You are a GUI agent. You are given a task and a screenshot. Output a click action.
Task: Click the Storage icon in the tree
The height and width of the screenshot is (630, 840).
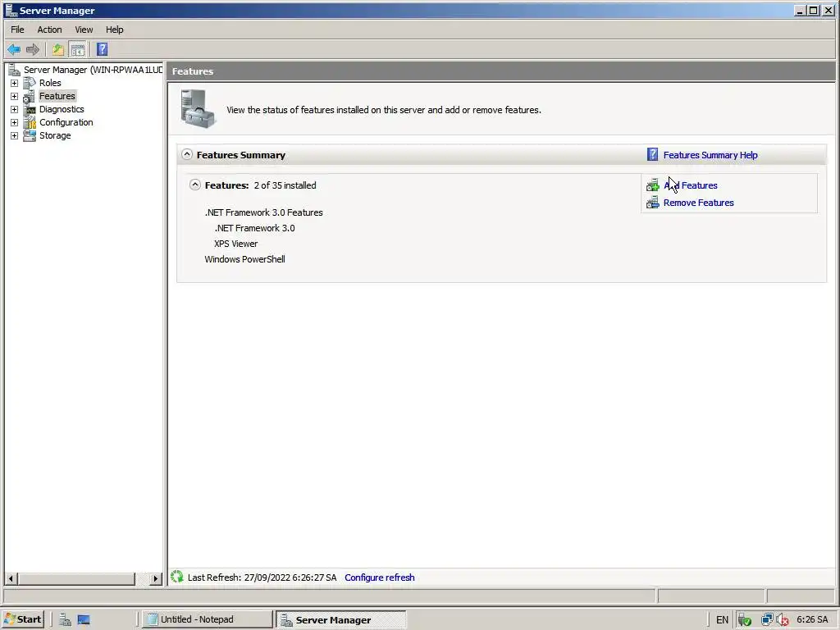click(30, 135)
